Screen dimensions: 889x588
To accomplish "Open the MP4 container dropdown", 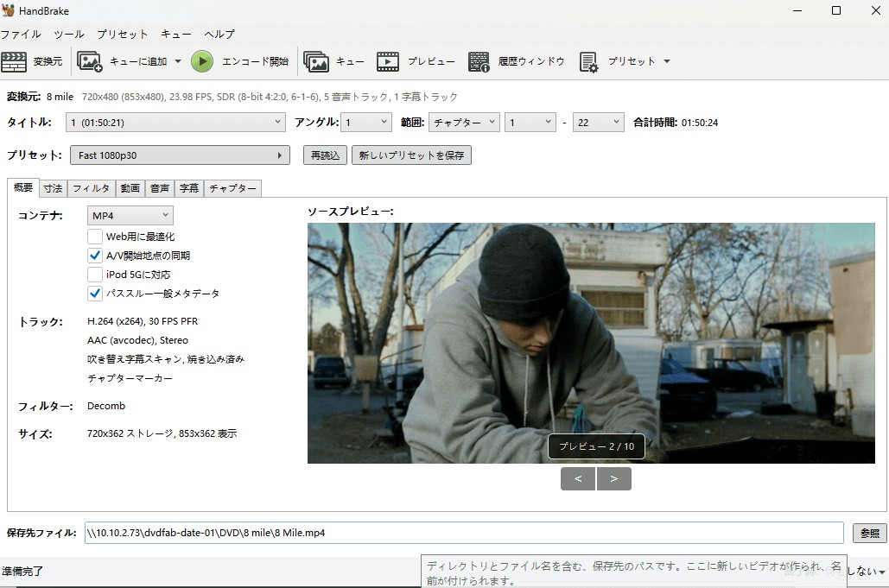I will click(x=130, y=215).
